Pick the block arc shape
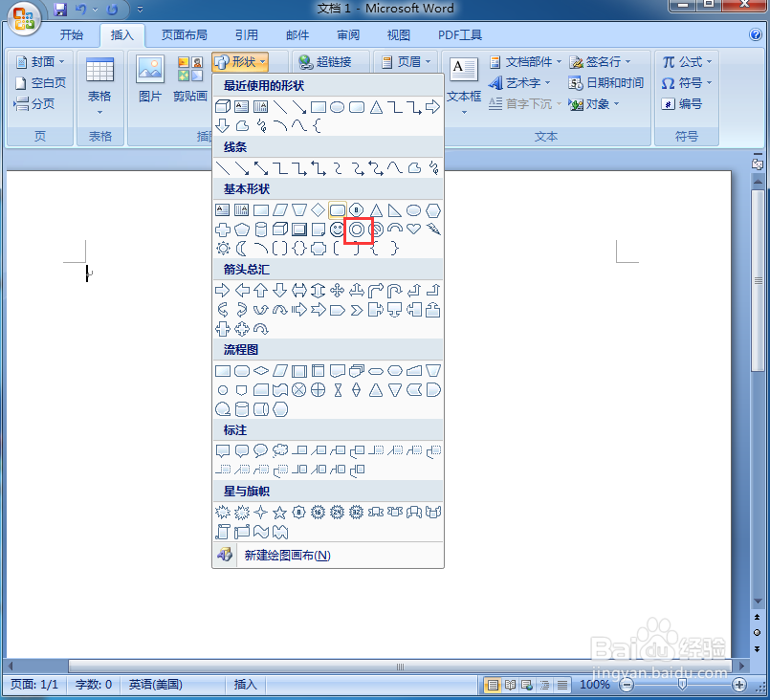This screenshot has height=700, width=770. 395,229
